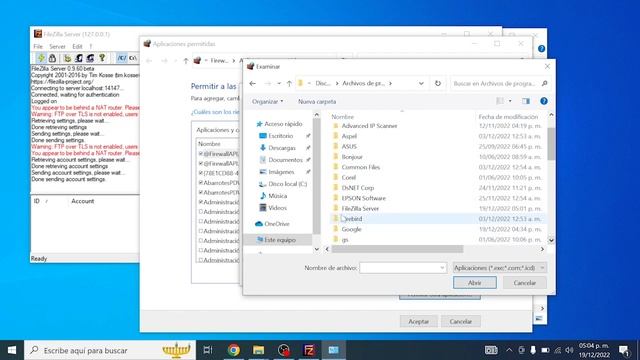The height and width of the screenshot is (360, 640).
Task: Open the Aplicaciones file type dropdown
Action: click(x=542, y=268)
